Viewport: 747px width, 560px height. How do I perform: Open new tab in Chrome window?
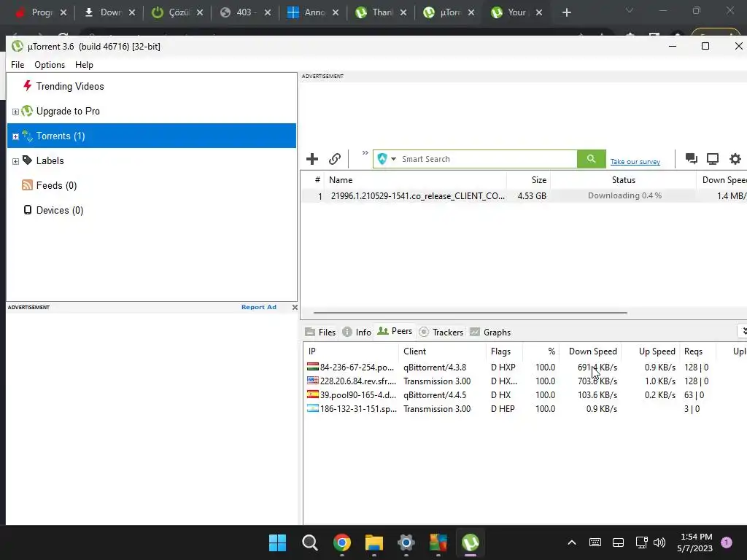pyautogui.click(x=566, y=12)
